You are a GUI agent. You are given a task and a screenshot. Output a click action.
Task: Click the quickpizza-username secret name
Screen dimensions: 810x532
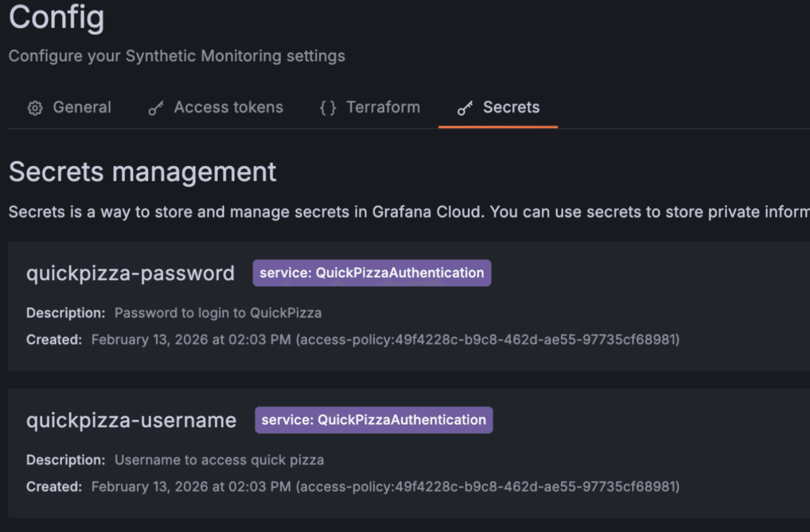tap(132, 419)
